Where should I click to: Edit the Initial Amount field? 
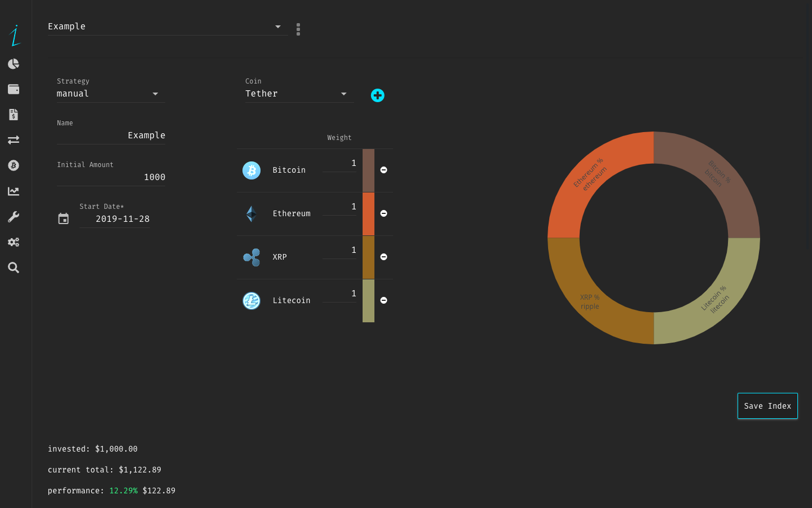tap(111, 177)
